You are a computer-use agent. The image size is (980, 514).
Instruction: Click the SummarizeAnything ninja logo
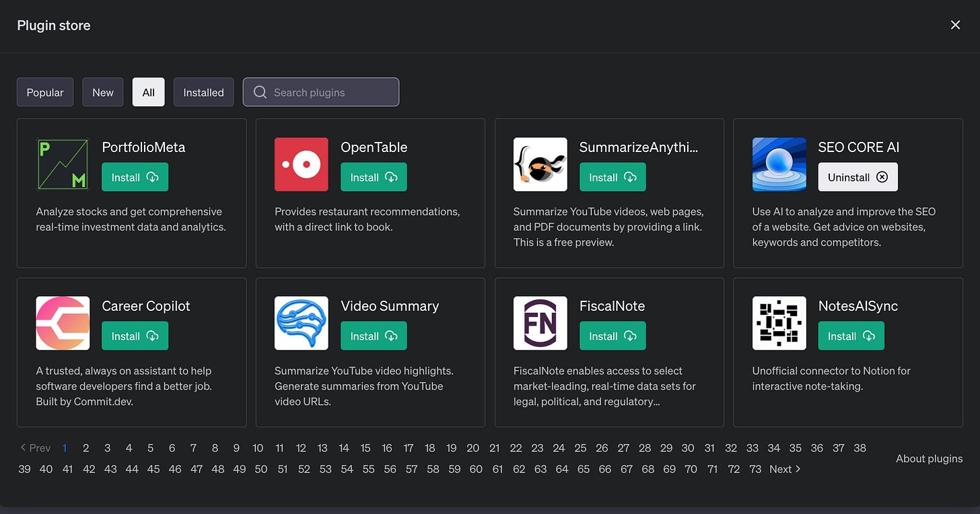pos(540,165)
